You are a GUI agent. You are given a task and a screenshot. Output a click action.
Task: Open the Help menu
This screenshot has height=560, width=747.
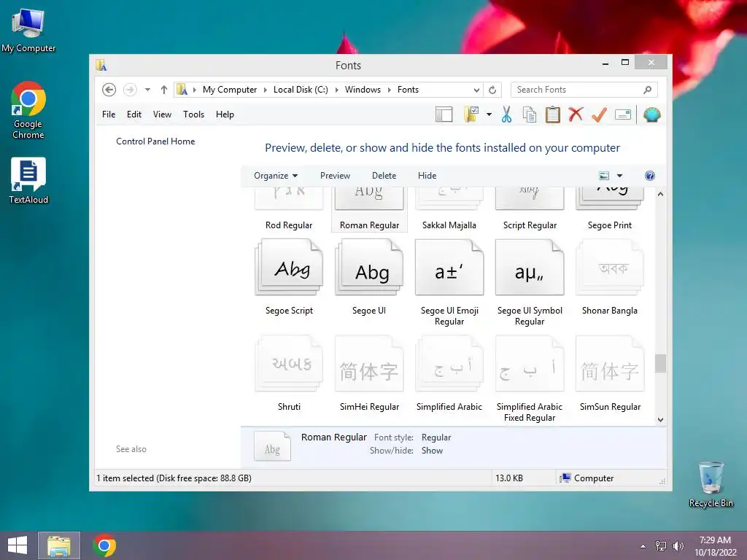point(225,114)
